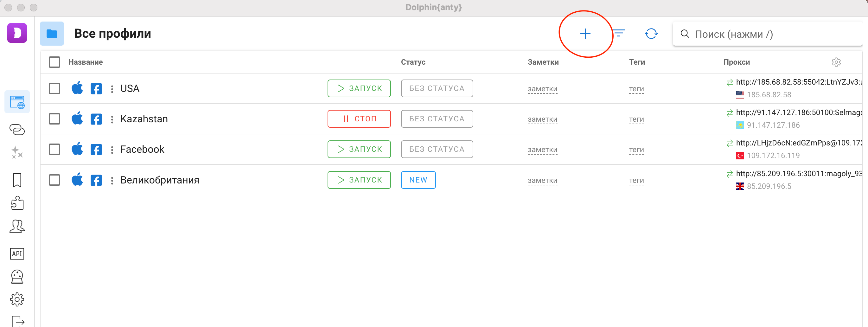This screenshot has width=868, height=327.
Task: Open the browser profiles tab in sidebar
Action: pos(17,102)
